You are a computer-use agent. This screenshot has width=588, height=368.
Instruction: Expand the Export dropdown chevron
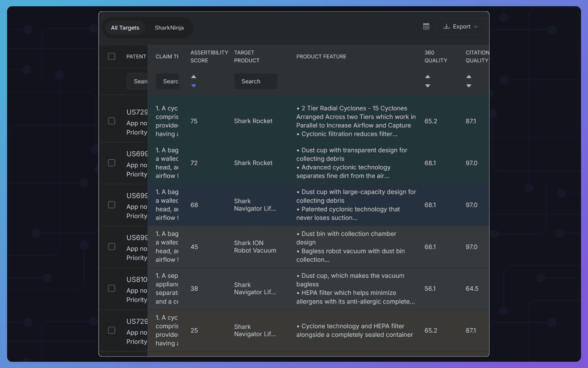tap(476, 26)
